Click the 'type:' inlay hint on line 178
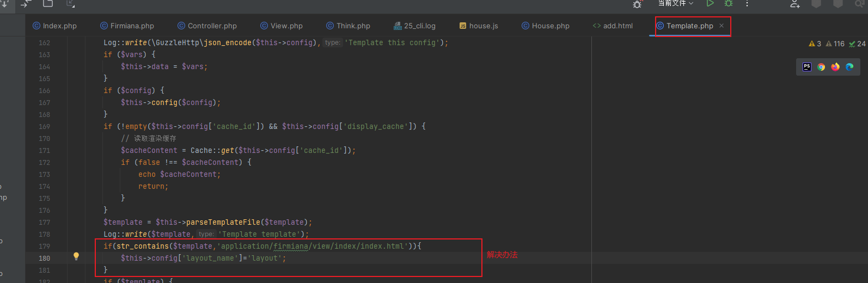 click(x=206, y=234)
